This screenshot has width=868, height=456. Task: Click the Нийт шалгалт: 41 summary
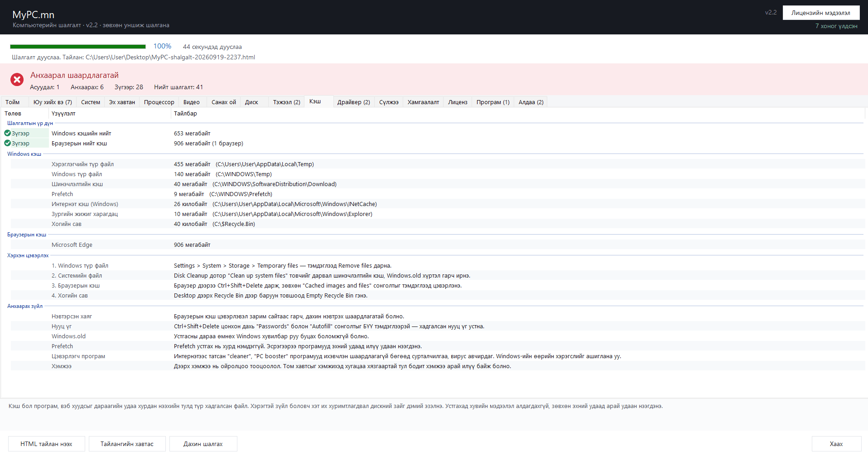pos(178,87)
